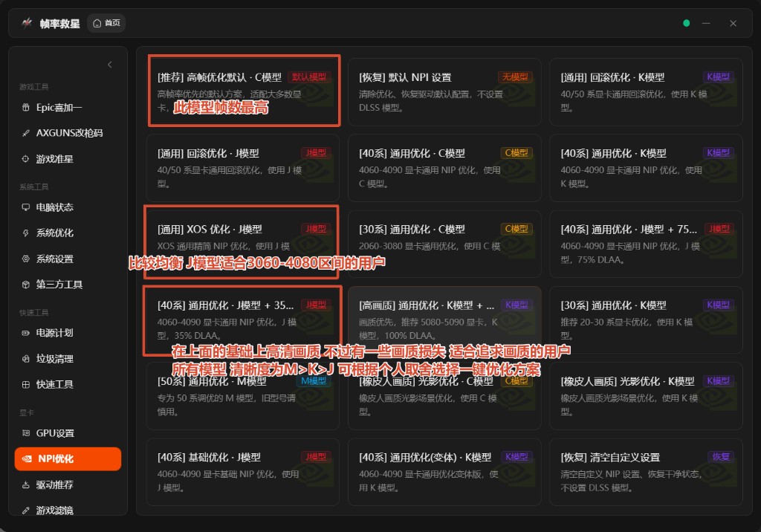Select [30系] 通用优化 · K模型 card
761x532 pixels.
646,320
